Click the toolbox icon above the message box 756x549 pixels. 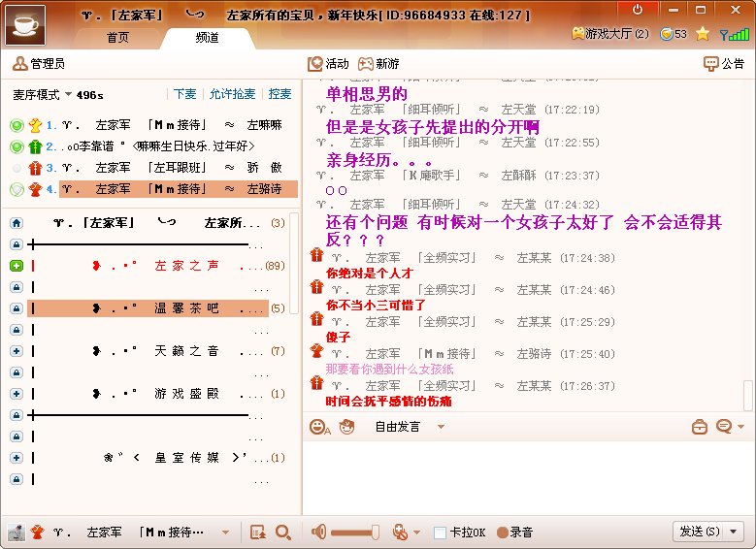[699, 427]
